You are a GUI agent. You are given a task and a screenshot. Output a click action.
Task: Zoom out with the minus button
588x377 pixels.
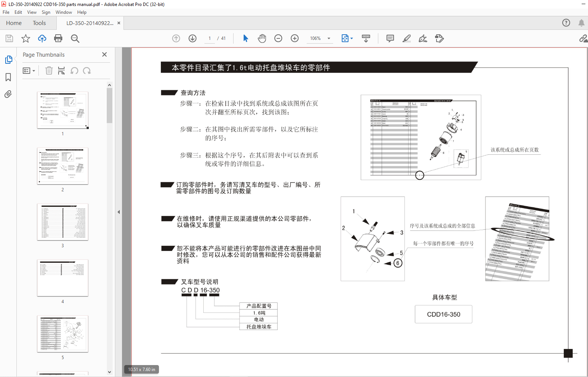[278, 38]
